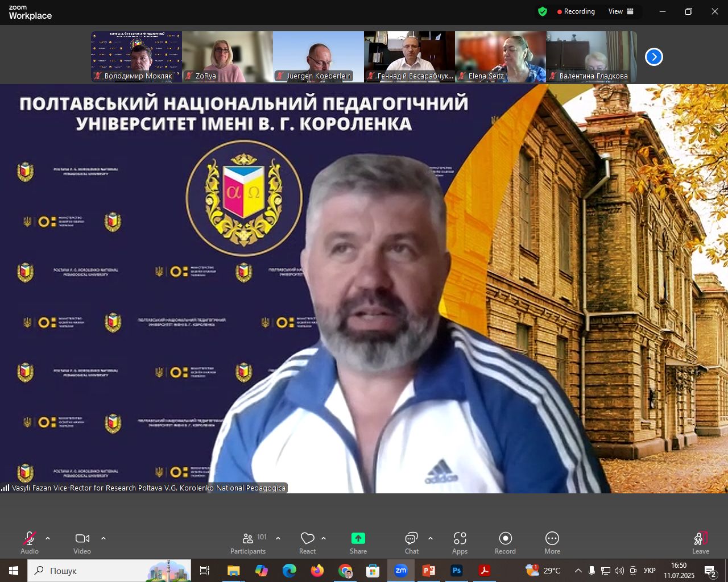The height and width of the screenshot is (582, 728).
Task: Click the 101 participants count
Action: 262,537
